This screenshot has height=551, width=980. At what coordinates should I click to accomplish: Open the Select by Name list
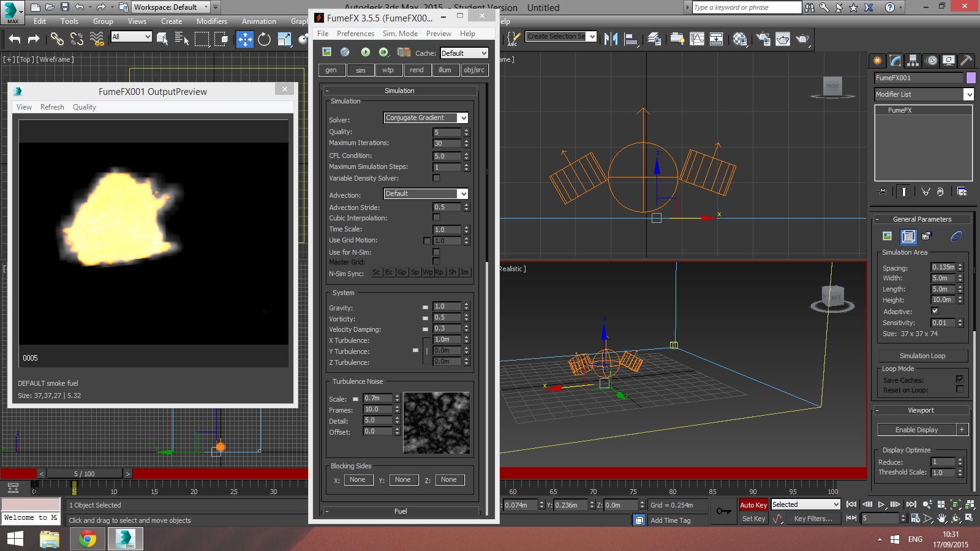(182, 39)
